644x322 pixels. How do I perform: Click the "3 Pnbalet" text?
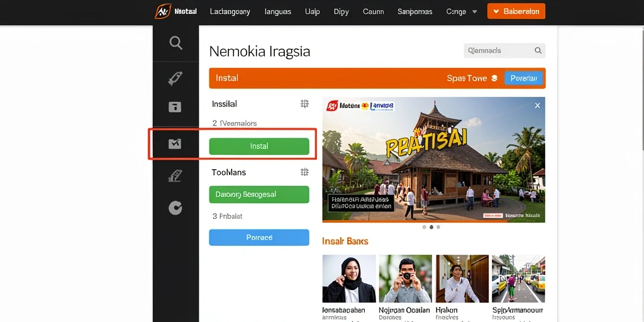pos(228,216)
